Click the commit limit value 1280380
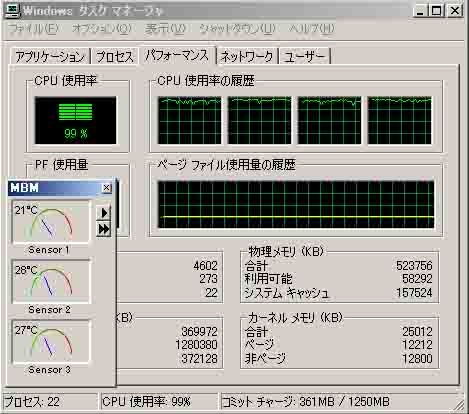This screenshot has height=414, width=469. click(196, 345)
